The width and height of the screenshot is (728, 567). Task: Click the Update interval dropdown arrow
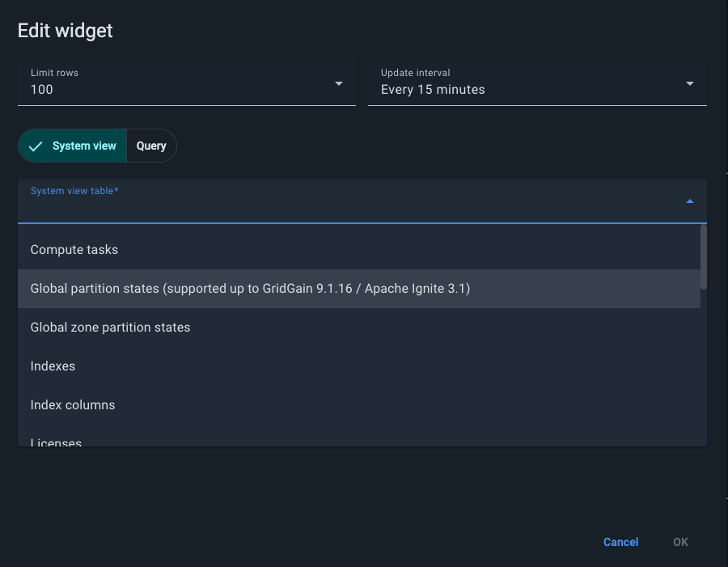click(x=690, y=83)
